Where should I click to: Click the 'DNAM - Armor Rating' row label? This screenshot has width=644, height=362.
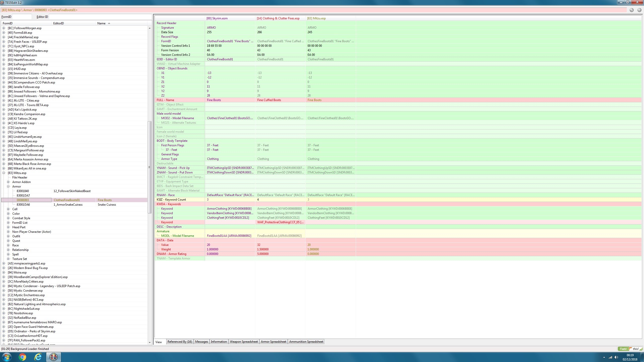click(171, 254)
